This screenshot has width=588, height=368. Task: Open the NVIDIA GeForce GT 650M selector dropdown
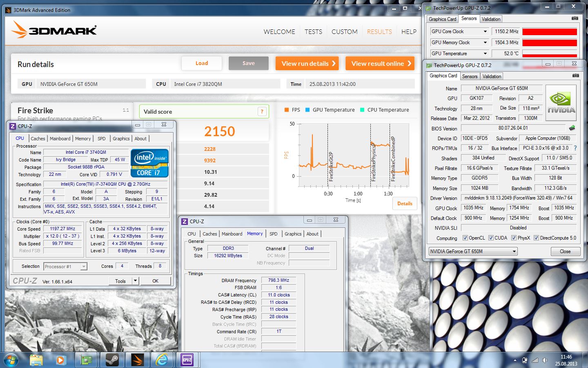(x=514, y=251)
